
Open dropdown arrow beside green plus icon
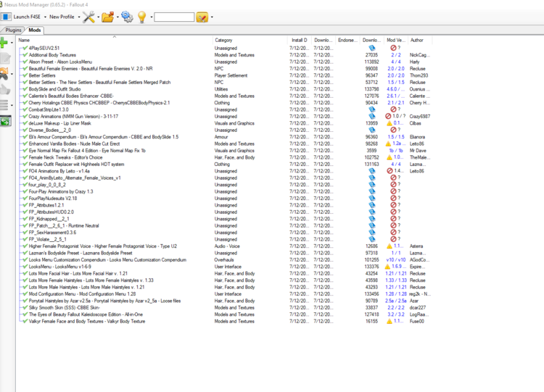click(12, 43)
